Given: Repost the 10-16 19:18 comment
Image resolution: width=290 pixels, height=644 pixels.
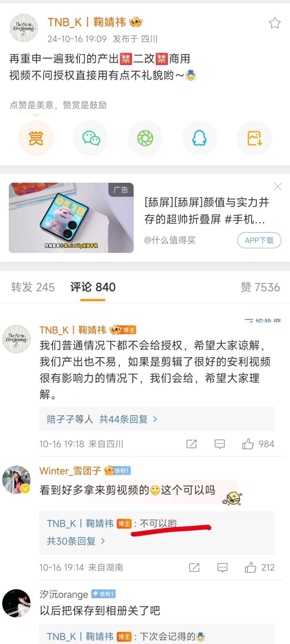Looking at the screenshot, I should click(x=191, y=444).
